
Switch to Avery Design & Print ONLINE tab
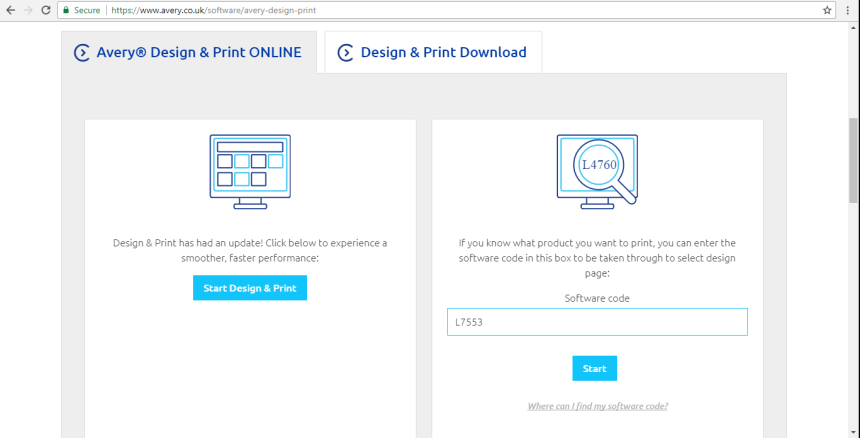click(x=189, y=52)
